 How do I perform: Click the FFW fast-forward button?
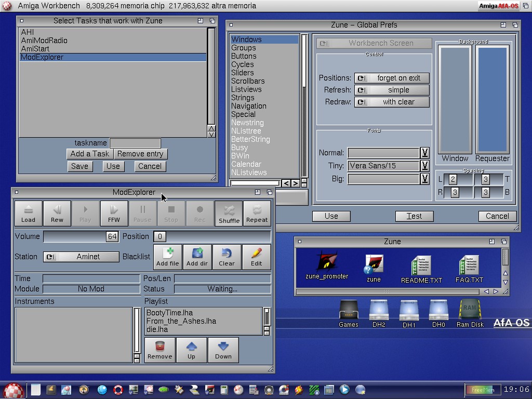click(114, 214)
